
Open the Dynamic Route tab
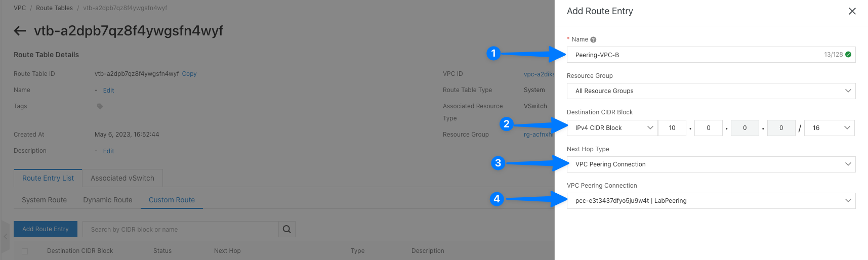[x=108, y=200]
